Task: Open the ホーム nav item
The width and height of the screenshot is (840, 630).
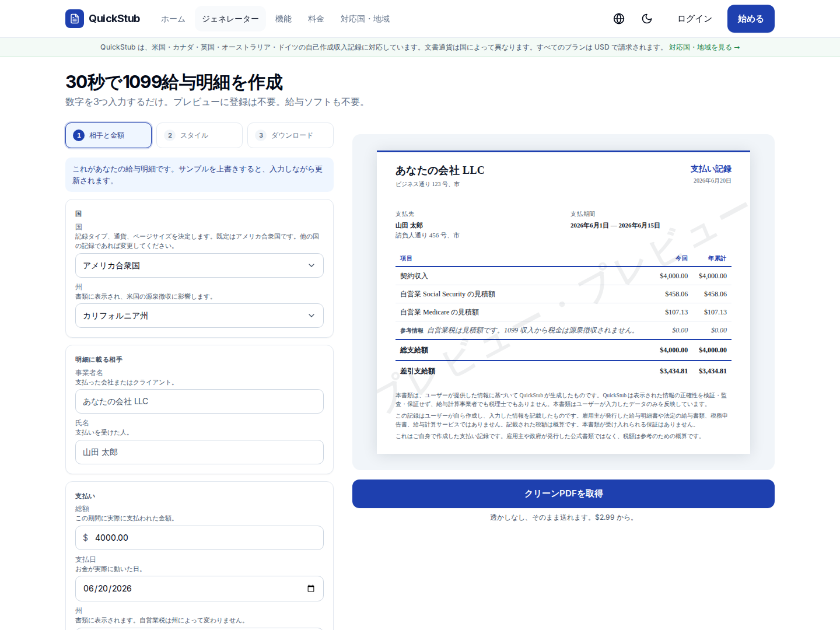Action: tap(173, 19)
